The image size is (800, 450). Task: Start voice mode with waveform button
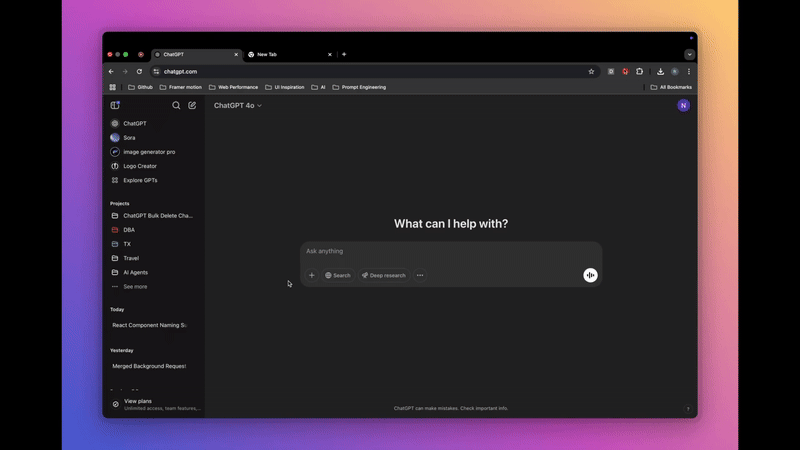click(x=590, y=276)
